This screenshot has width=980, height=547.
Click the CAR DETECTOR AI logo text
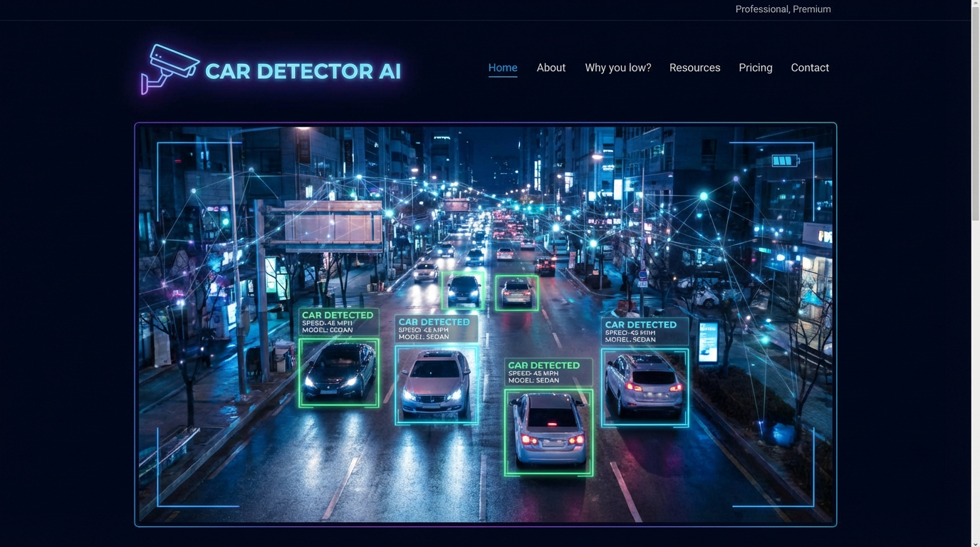tap(303, 71)
